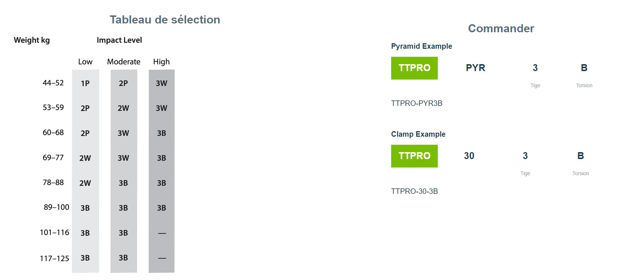Screen dimensions: 644x280
Task: Select 2W cell for 53–59 kg moderate impact
Action: 123,108
